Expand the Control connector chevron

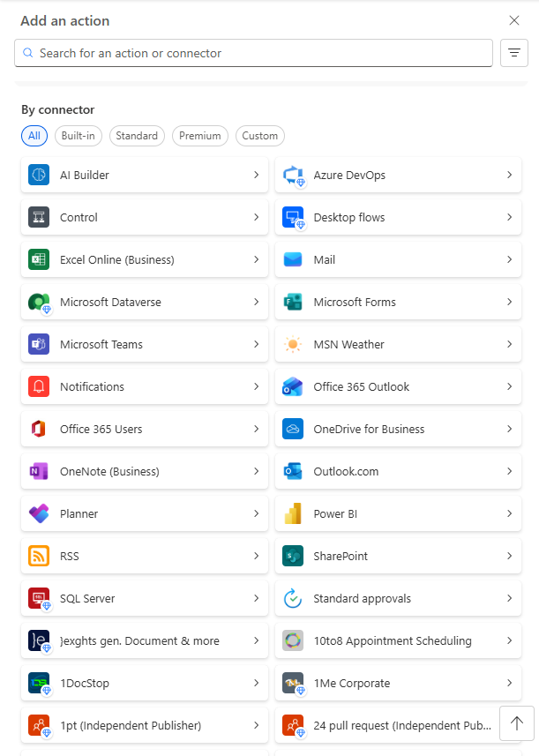click(256, 217)
